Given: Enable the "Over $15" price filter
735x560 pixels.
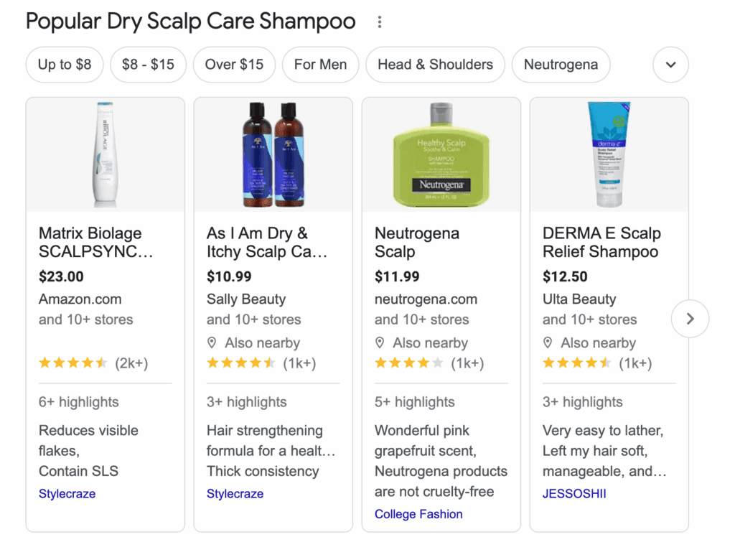Looking at the screenshot, I should click(234, 65).
